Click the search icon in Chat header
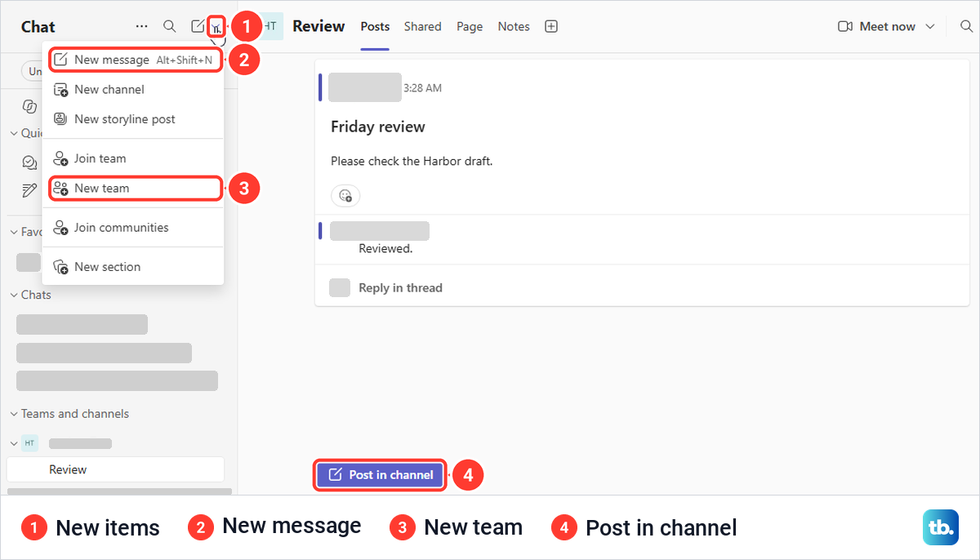Image resolution: width=980 pixels, height=560 pixels. tap(170, 26)
